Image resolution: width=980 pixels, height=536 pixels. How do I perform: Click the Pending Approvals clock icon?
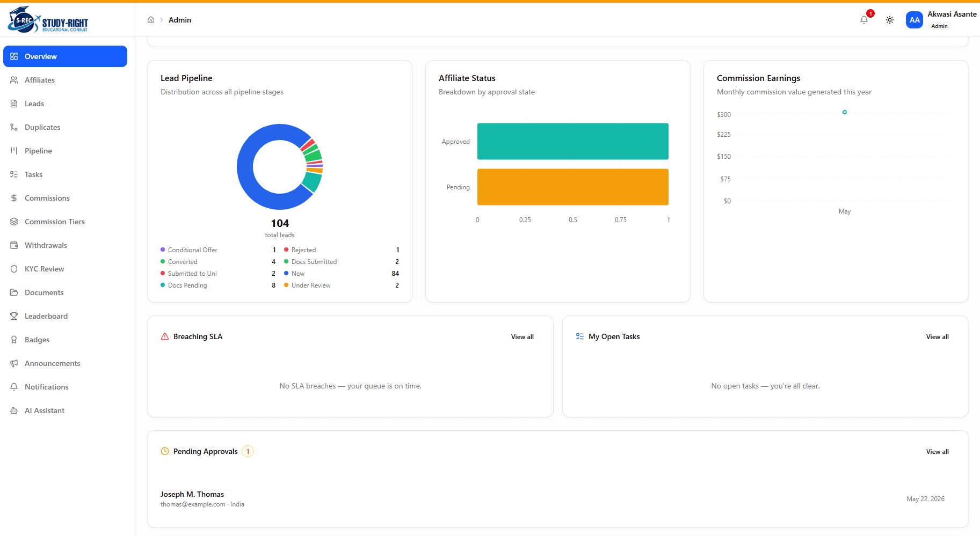(165, 451)
